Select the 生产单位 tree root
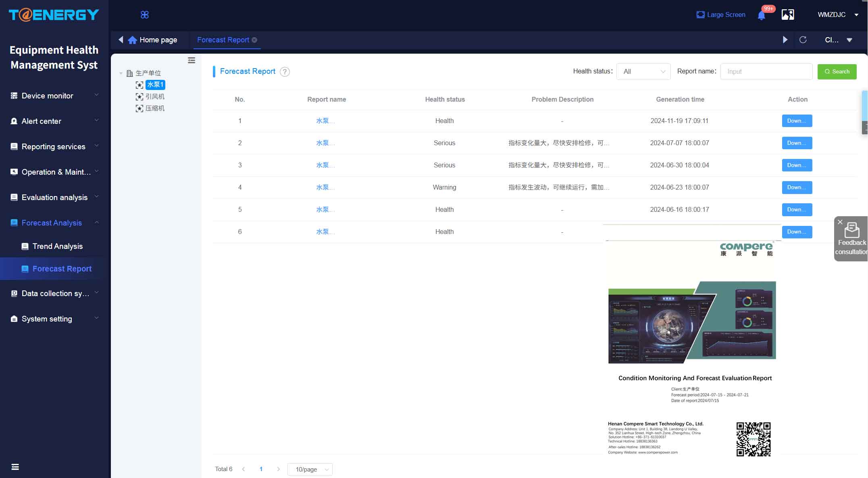The height and width of the screenshot is (478, 868). 148,73
